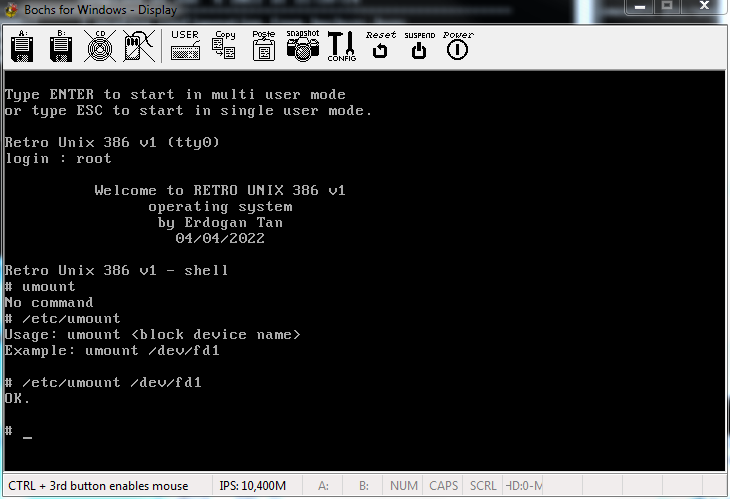Click the USER keyboard shortcut icon
The width and height of the screenshot is (730, 499).
coord(185,46)
